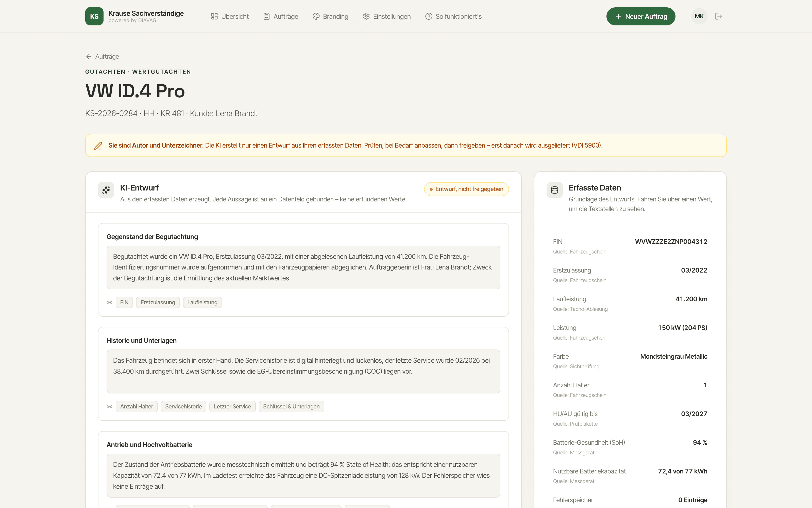812x508 pixels.
Task: Click the KS logo badge
Action: point(94,17)
